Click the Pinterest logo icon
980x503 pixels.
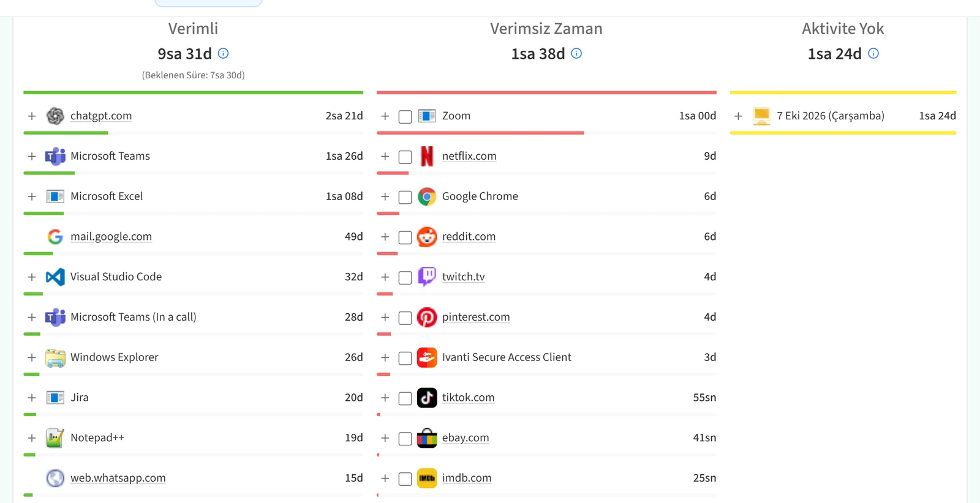coord(427,317)
